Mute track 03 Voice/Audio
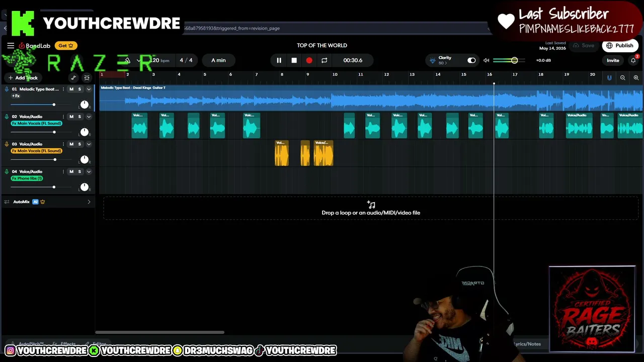Screen dimensions: 644x362 (71, 144)
